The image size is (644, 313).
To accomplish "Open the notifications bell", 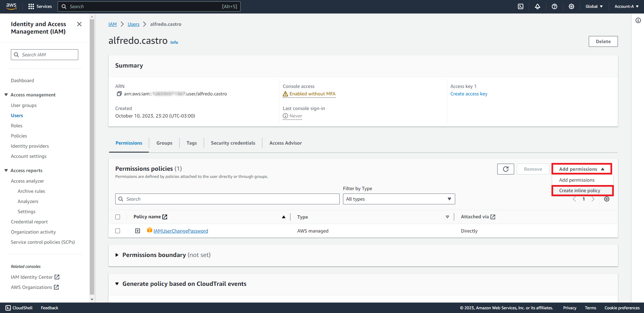I will (538, 6).
